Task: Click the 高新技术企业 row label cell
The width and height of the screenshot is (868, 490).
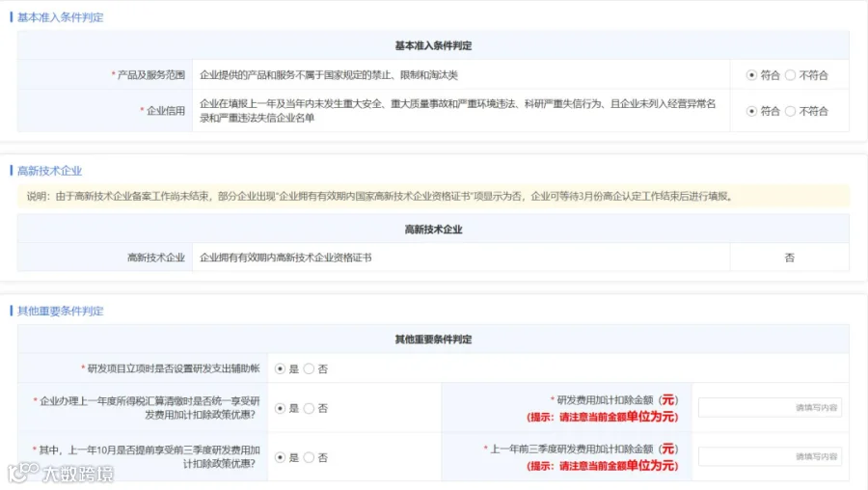Action: click(x=105, y=258)
